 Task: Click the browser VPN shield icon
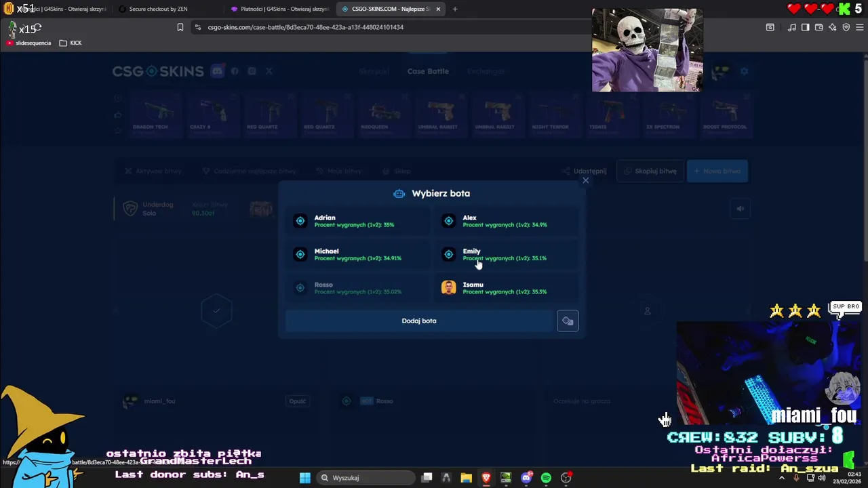click(x=846, y=27)
